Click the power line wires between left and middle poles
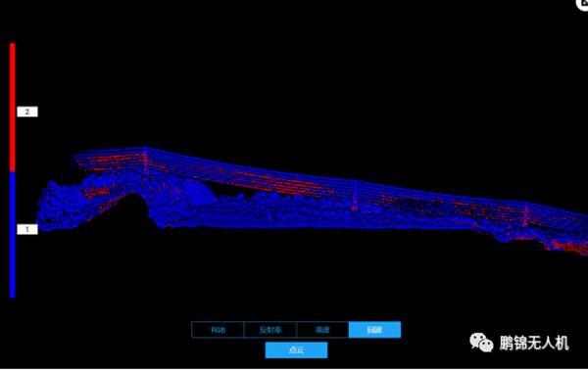Image resolution: width=588 pixels, height=370 pixels. click(248, 173)
